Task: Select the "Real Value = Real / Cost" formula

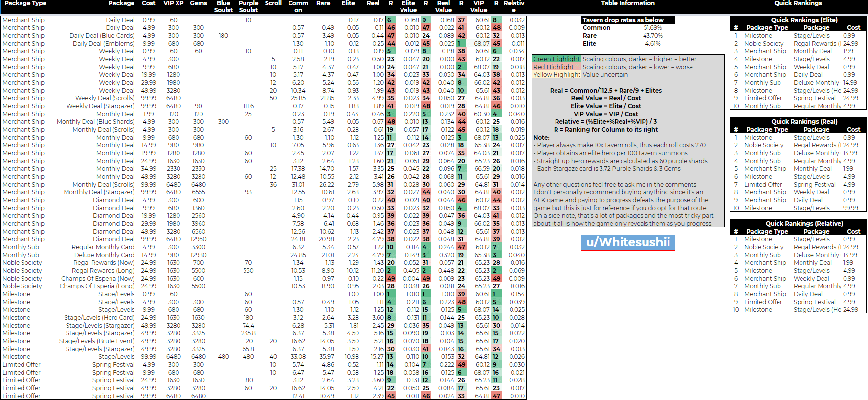Action: pos(606,98)
